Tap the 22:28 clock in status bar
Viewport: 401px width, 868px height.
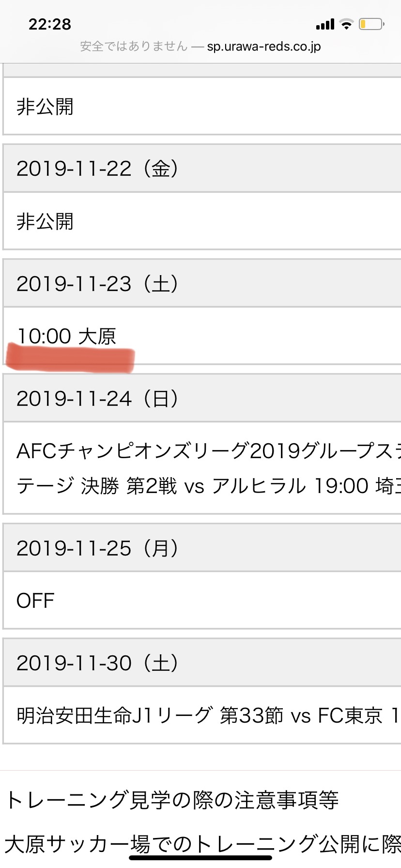point(50,24)
